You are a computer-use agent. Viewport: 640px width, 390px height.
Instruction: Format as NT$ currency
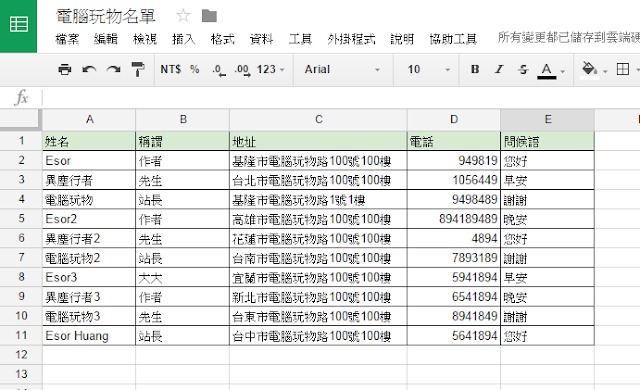tap(171, 69)
